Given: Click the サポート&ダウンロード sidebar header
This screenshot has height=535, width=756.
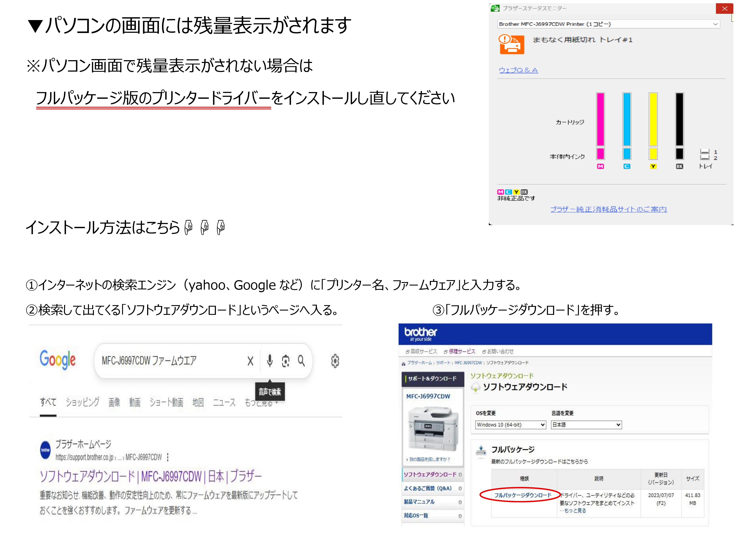Looking at the screenshot, I should tap(433, 379).
